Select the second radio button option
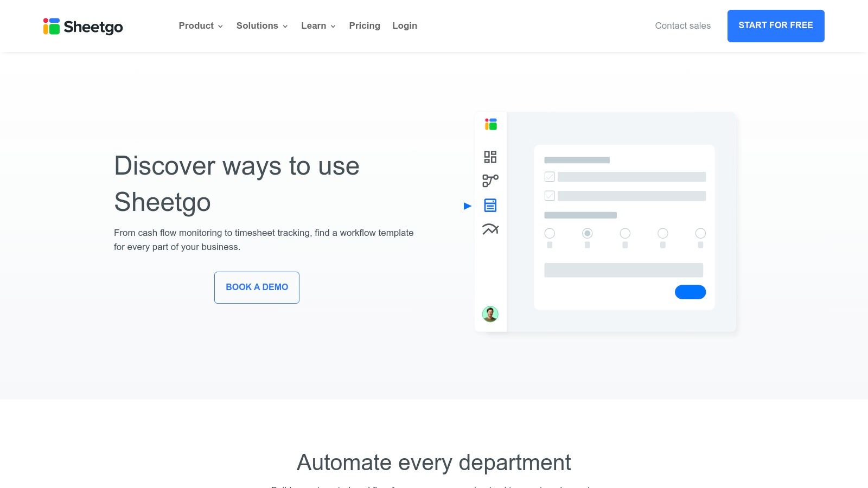The image size is (868, 488). click(x=587, y=233)
